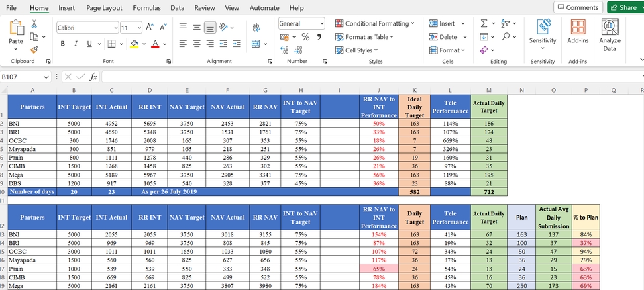Click the Insert Function fx icon
The image size is (644, 290).
click(x=94, y=77)
